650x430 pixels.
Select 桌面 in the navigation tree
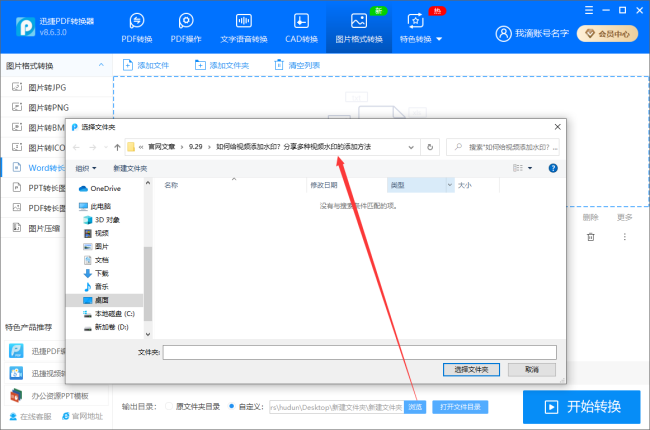104,300
